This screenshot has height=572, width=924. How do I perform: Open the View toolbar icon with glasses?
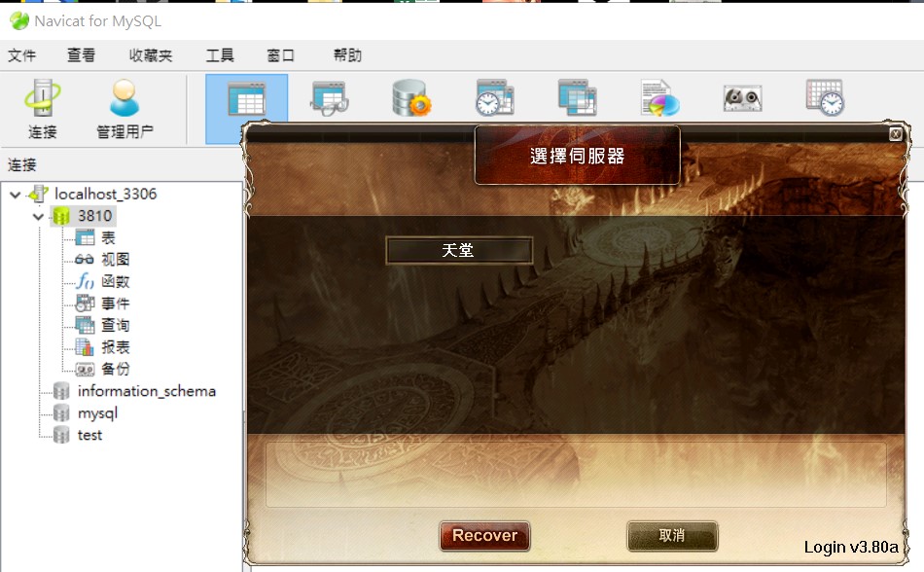[x=330, y=98]
